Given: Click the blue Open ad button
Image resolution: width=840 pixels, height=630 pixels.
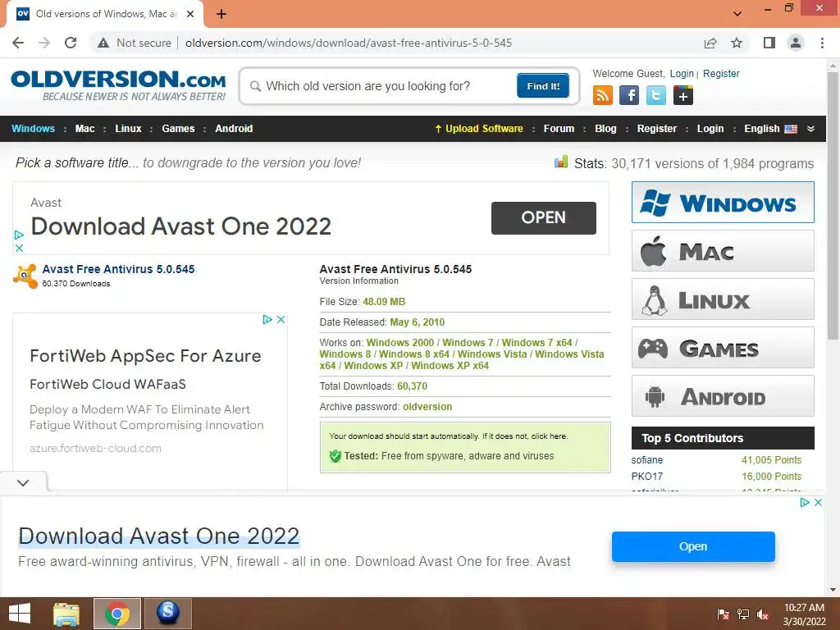Looking at the screenshot, I should (693, 546).
